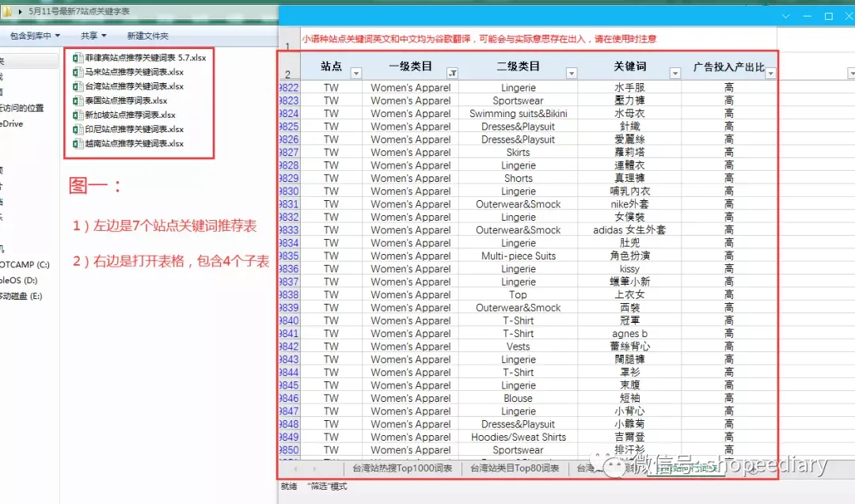Screen dimensions: 855x504
Task: Select the cell containing 蠟筆小新
Action: pyautogui.click(x=629, y=282)
